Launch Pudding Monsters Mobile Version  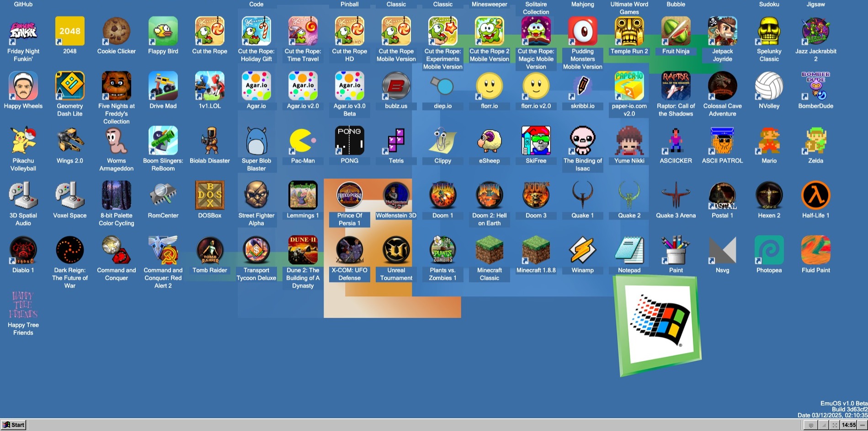coord(583,31)
